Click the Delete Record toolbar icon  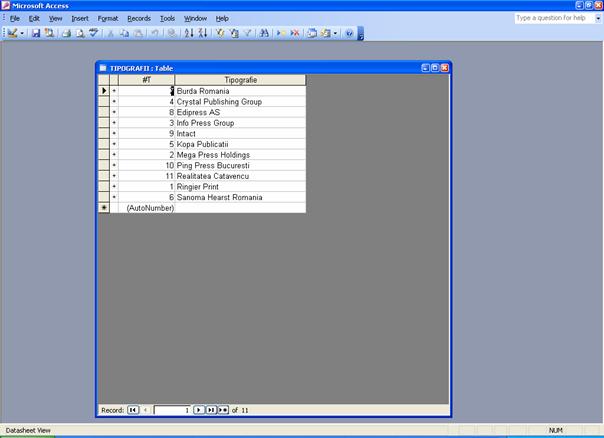[x=295, y=33]
